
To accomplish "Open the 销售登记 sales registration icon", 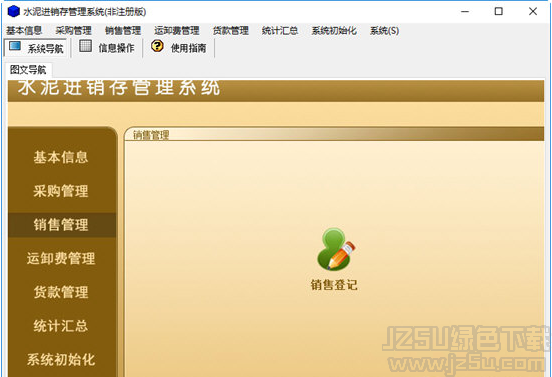I will (335, 249).
